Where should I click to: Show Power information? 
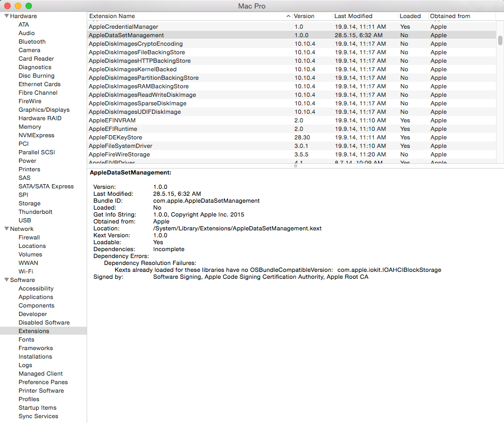(27, 161)
